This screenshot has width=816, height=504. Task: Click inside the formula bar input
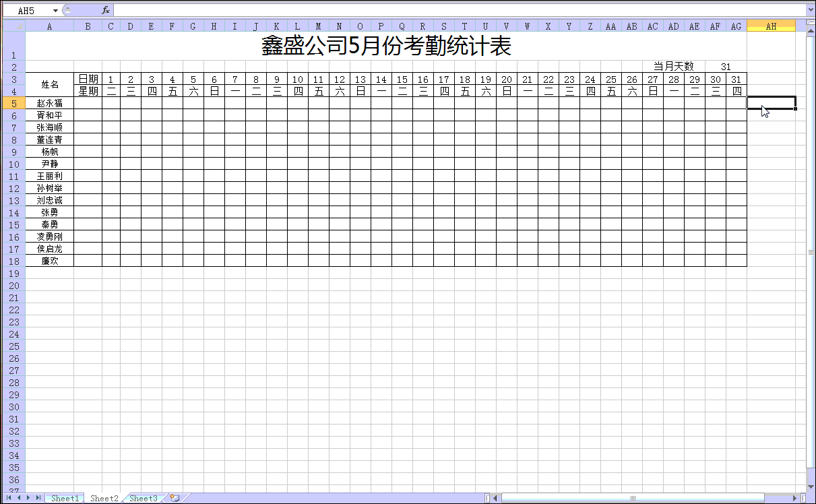pyautogui.click(x=460, y=10)
